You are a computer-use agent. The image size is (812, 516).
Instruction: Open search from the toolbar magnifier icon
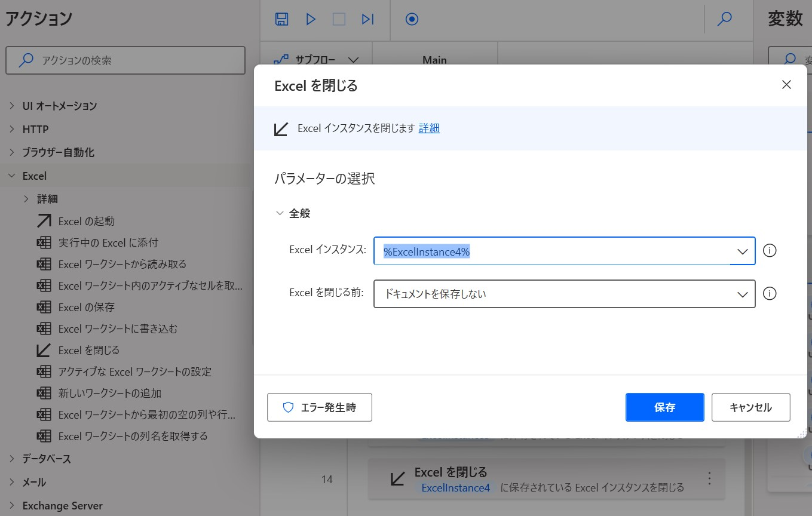tap(724, 19)
